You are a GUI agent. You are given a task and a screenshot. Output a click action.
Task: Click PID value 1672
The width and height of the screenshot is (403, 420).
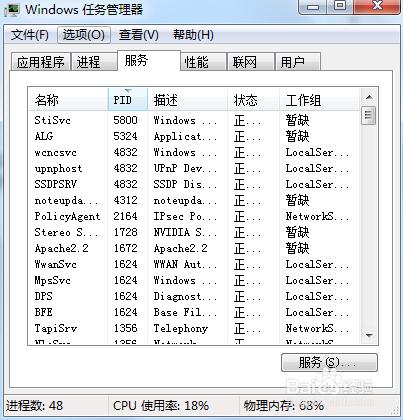pos(125,248)
